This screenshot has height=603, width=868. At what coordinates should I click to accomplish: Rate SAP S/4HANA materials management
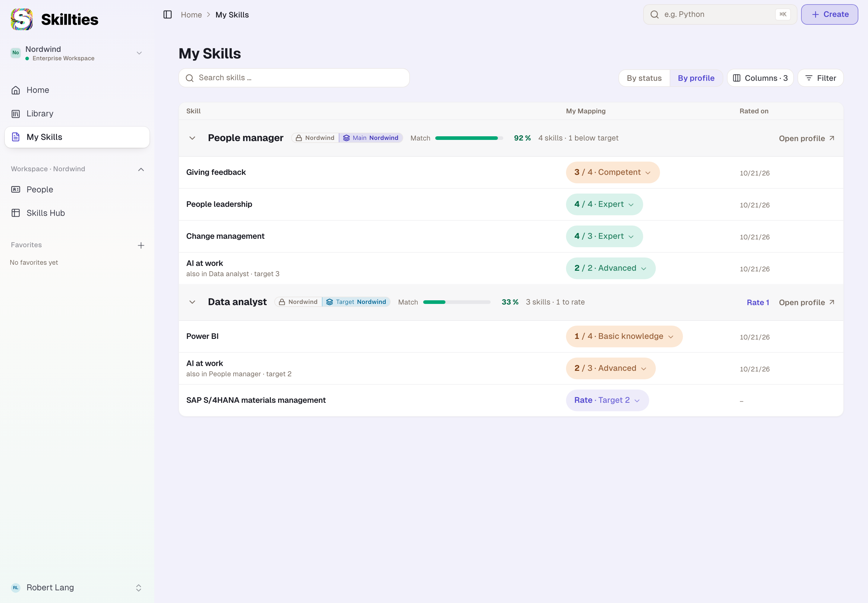(607, 400)
